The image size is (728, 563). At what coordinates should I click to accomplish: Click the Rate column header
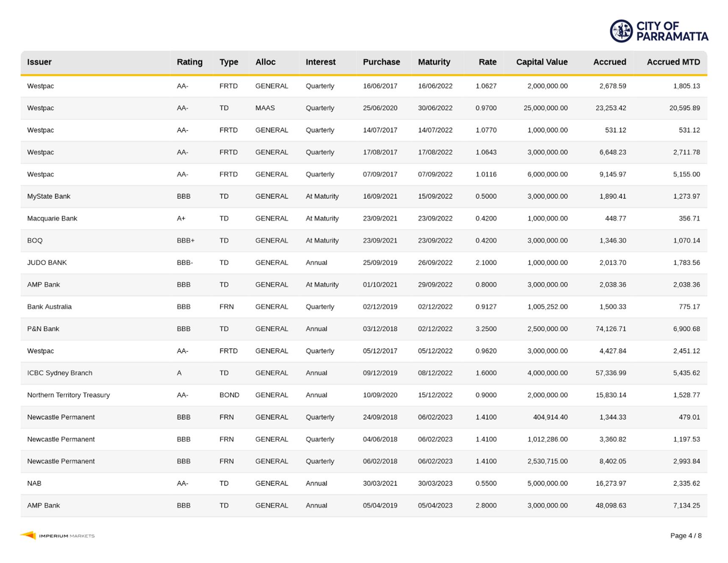[x=487, y=62]
